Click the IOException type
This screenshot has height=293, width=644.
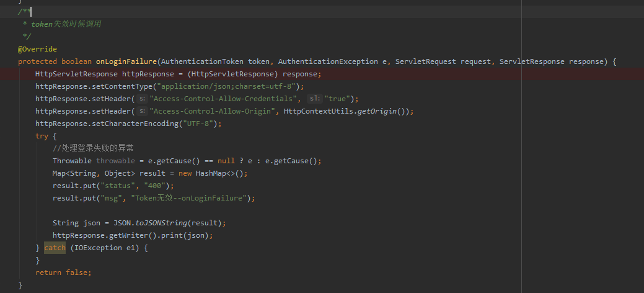[x=98, y=248]
